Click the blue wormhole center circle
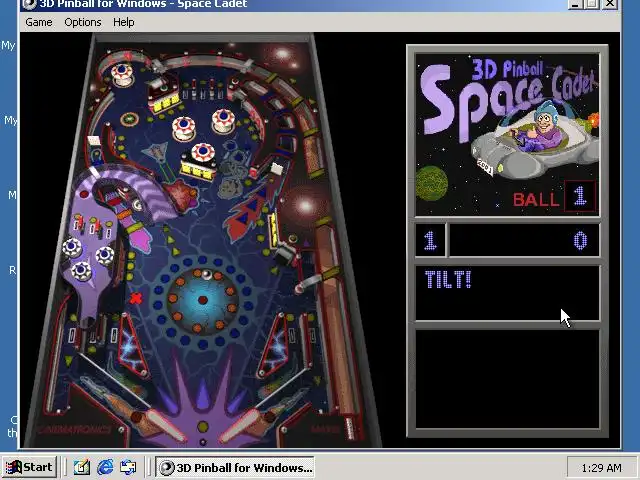The width and height of the screenshot is (640, 480). tap(203, 300)
